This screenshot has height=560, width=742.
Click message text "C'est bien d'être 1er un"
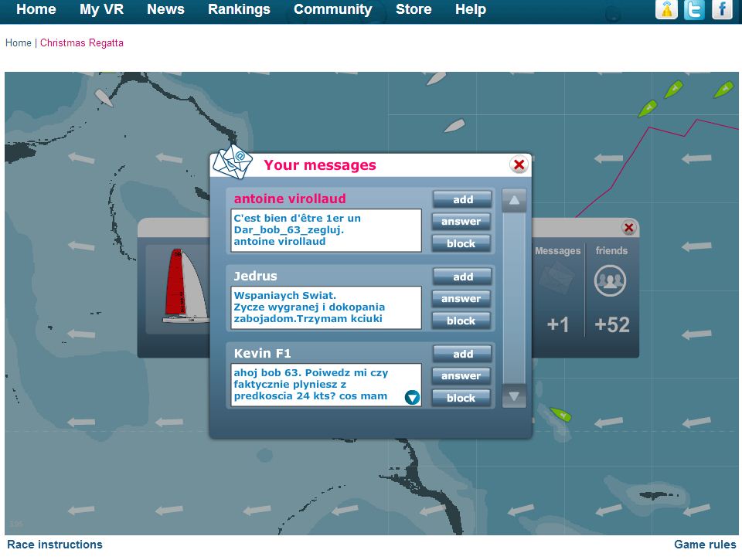pos(297,218)
